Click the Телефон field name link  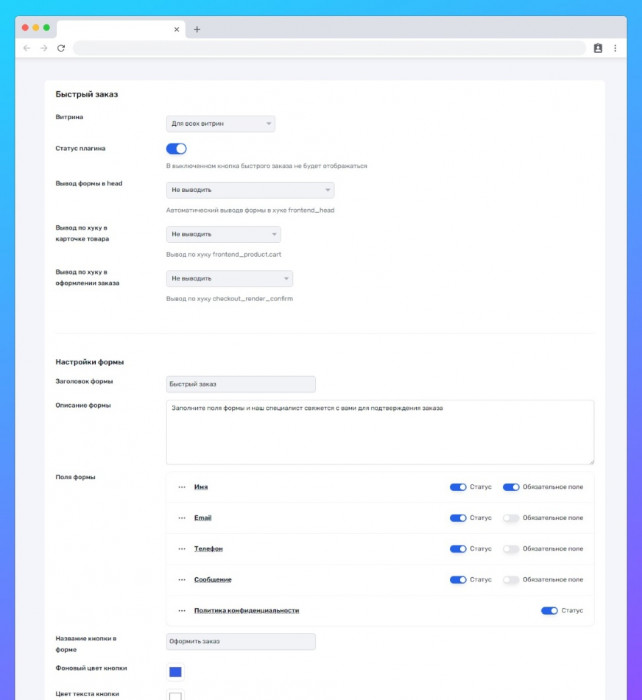(208, 549)
